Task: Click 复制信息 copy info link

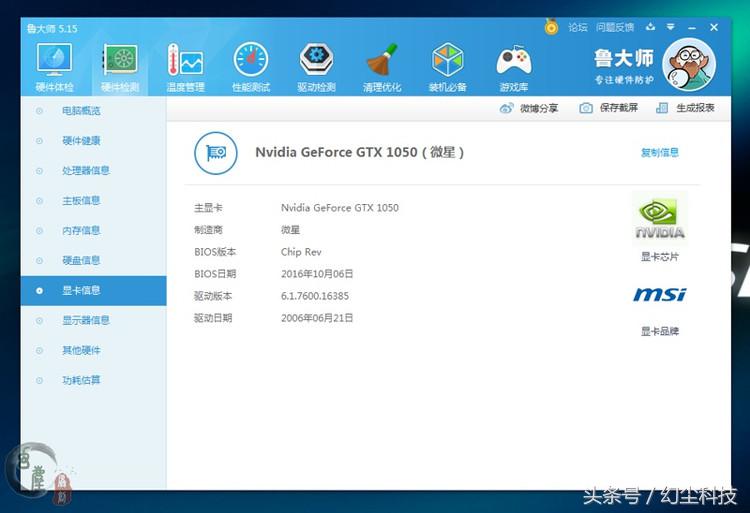Action: tap(660, 153)
